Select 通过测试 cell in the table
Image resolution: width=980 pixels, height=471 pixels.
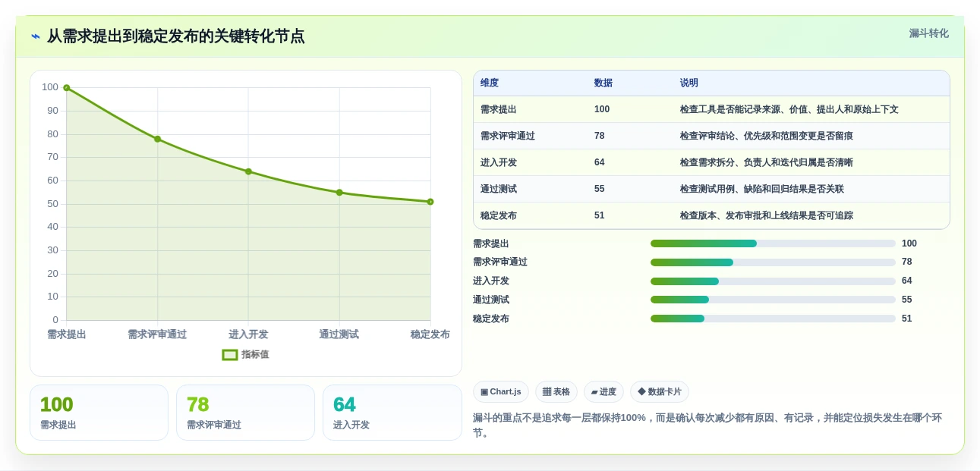tap(499, 189)
